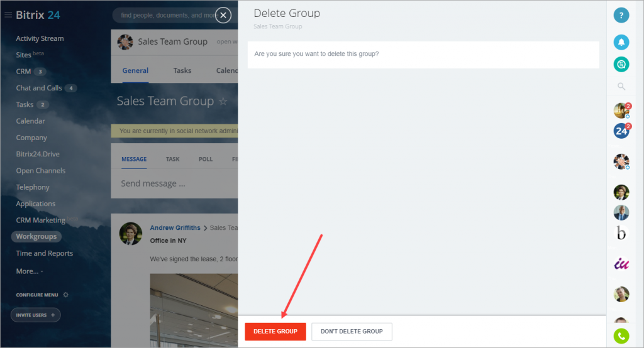Select the TASK post tab
The width and height of the screenshot is (644, 348).
(172, 159)
